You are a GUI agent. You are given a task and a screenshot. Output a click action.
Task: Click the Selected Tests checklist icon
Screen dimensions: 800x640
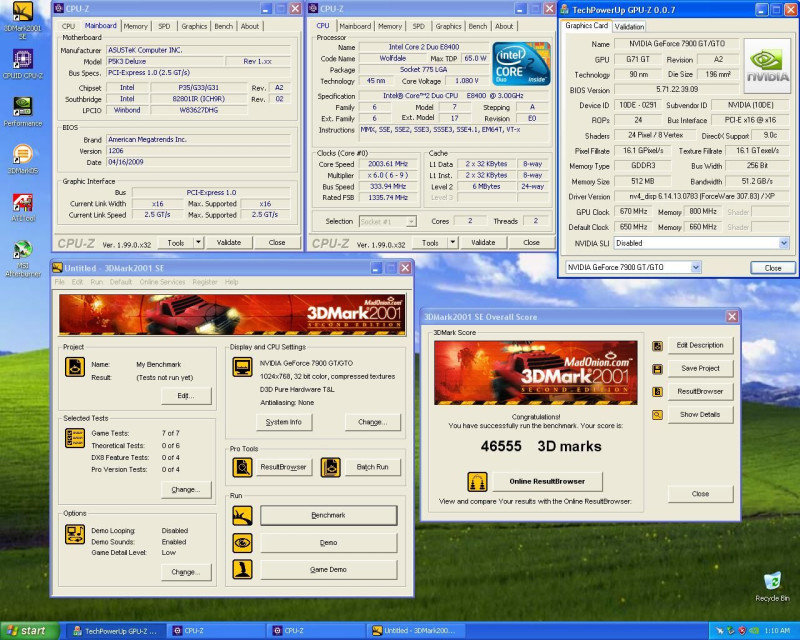75,438
